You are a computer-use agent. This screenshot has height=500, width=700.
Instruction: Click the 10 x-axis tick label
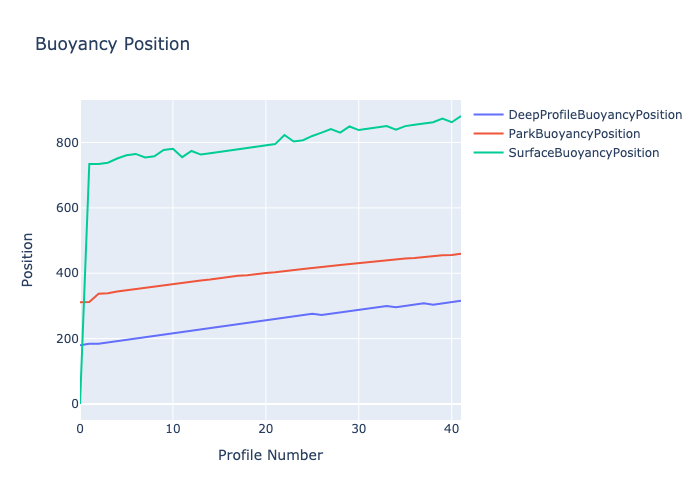click(x=173, y=430)
